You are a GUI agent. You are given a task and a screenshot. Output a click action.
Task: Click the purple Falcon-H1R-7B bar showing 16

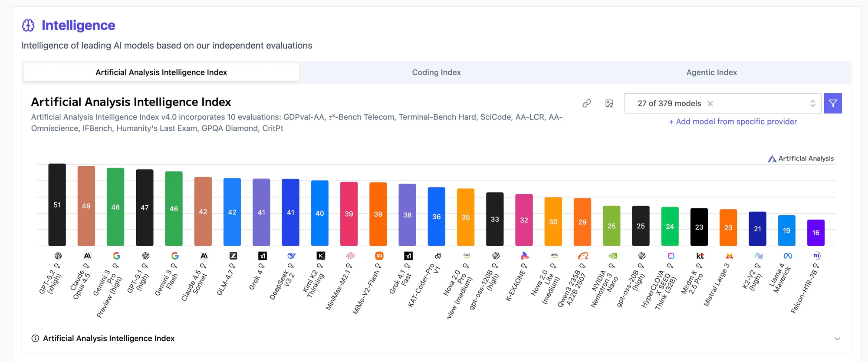pyautogui.click(x=816, y=233)
